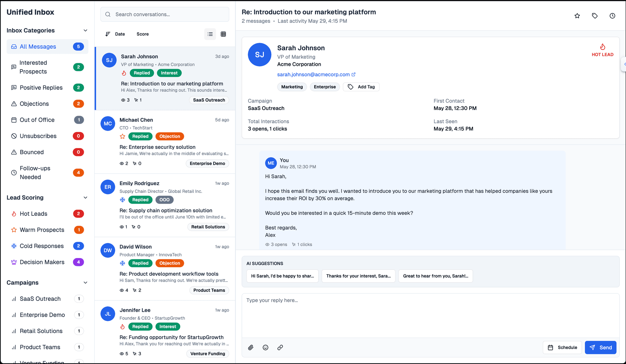
Task: Open Product Teams campaign in sidebar
Action: coord(47,347)
